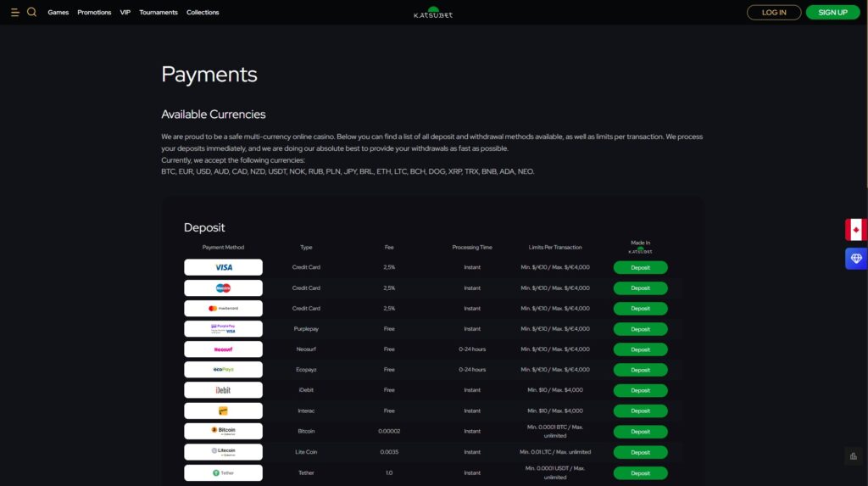Select the Interac payment method logo
This screenshot has width=868, height=486.
click(x=223, y=411)
